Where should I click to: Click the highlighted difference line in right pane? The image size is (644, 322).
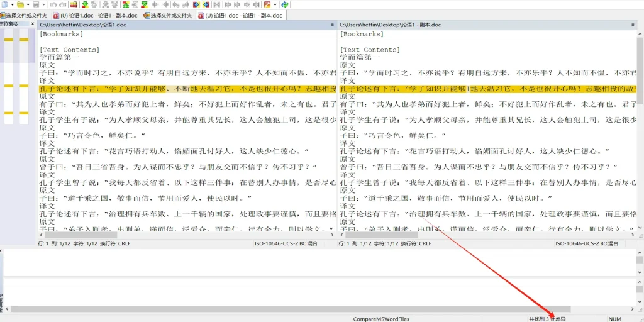pyautogui.click(x=488, y=89)
